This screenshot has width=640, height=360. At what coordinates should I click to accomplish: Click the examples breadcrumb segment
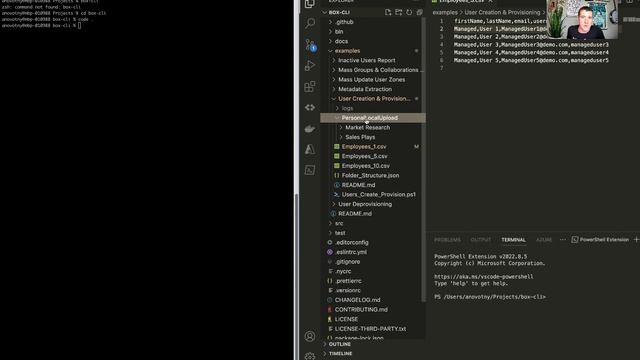(x=445, y=12)
